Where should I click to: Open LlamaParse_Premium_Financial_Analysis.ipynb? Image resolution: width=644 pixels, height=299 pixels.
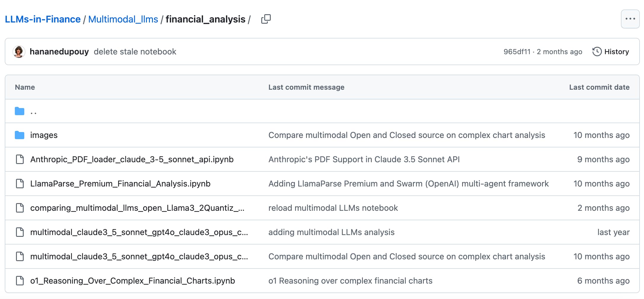click(x=120, y=184)
